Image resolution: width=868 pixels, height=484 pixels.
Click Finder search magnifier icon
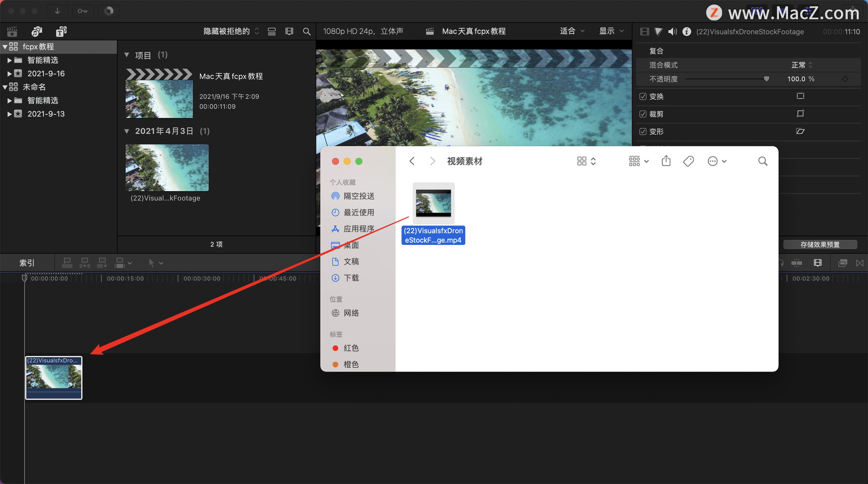pyautogui.click(x=763, y=161)
